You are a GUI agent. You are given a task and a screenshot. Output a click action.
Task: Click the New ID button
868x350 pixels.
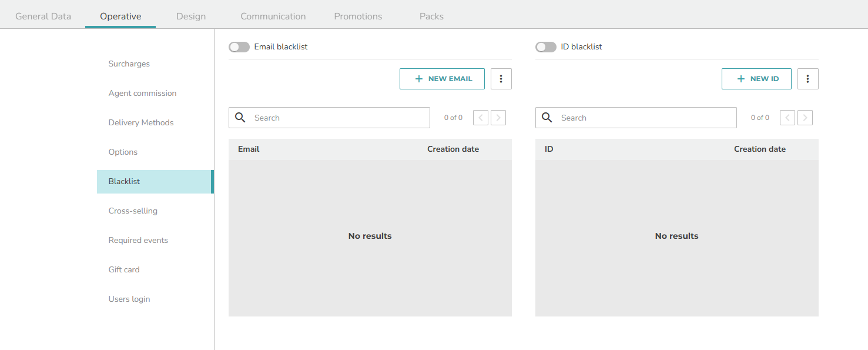tap(756, 79)
